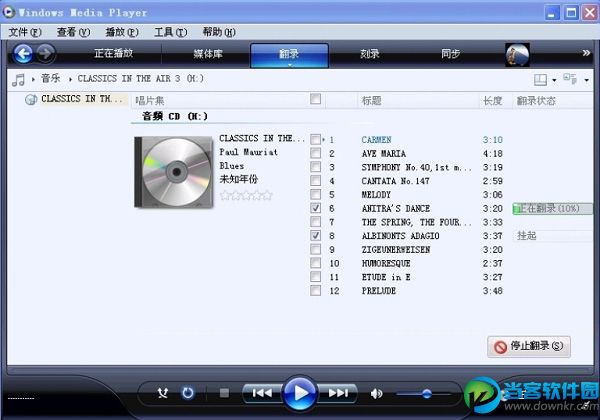
Task: Click the Stop playback button
Action: (x=225, y=393)
